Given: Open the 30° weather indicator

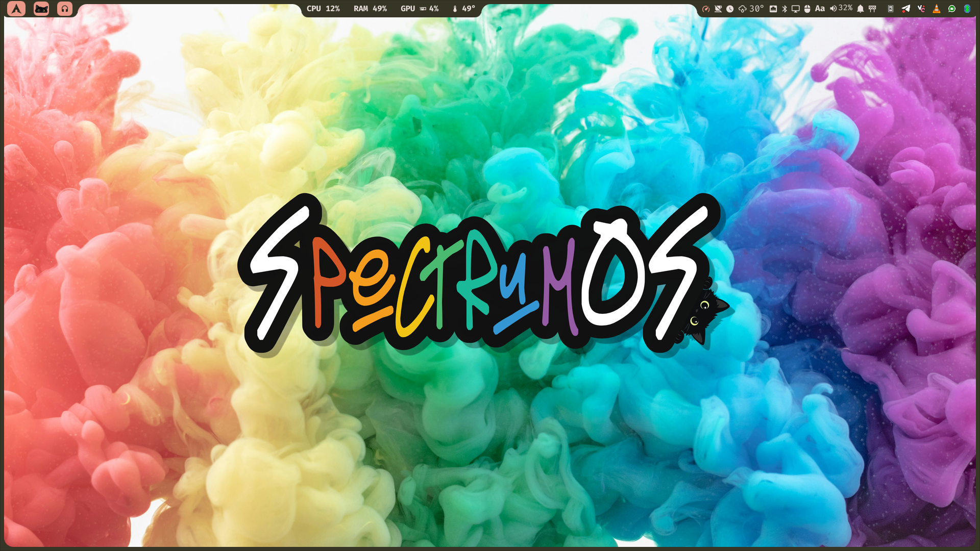Looking at the screenshot, I should tap(751, 9).
